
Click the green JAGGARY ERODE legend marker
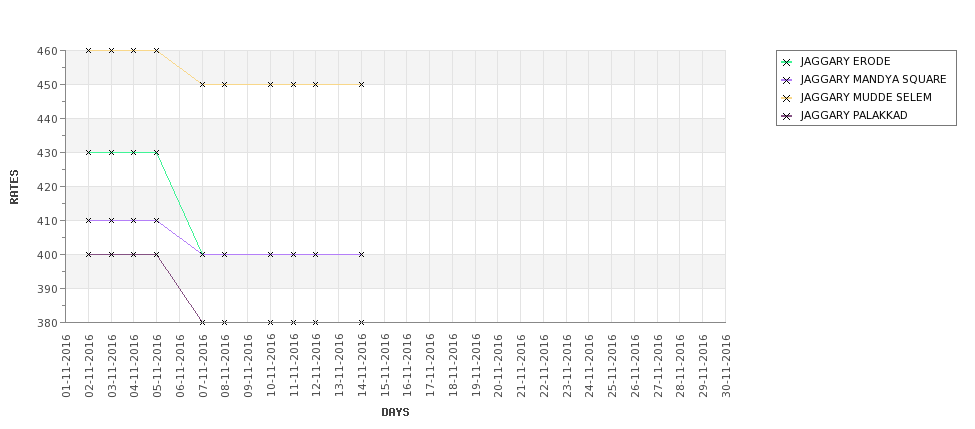pyautogui.click(x=787, y=62)
